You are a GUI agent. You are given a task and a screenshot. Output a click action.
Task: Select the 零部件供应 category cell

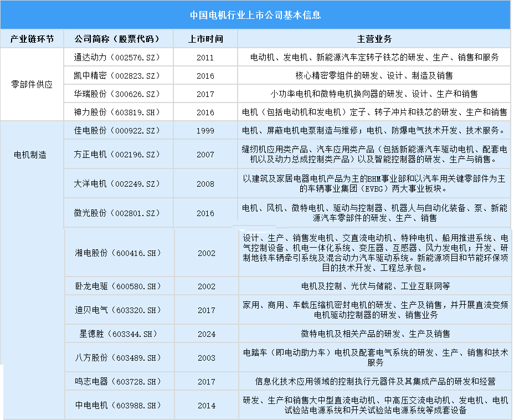tap(32, 85)
